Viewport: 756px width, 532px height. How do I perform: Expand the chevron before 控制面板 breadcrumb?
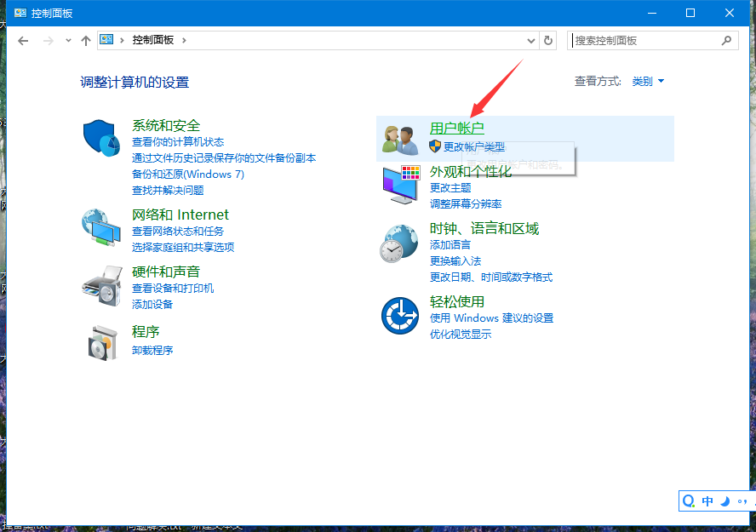[x=122, y=41]
